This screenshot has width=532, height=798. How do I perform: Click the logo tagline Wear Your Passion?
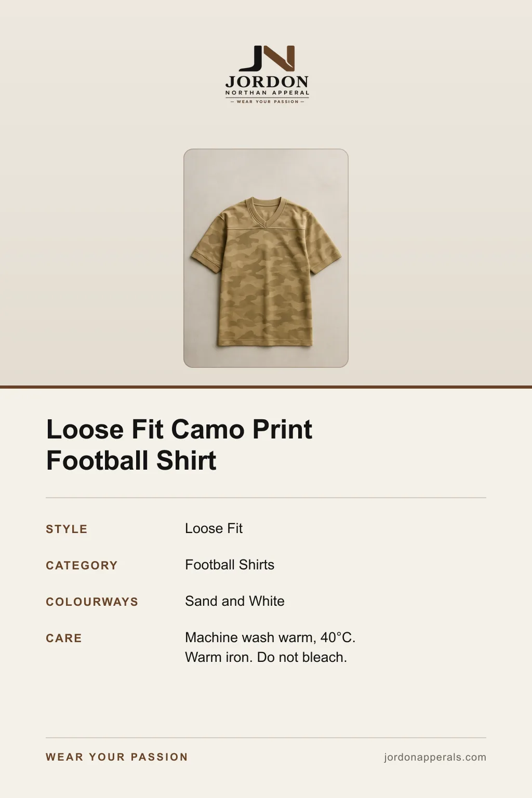coord(267,102)
